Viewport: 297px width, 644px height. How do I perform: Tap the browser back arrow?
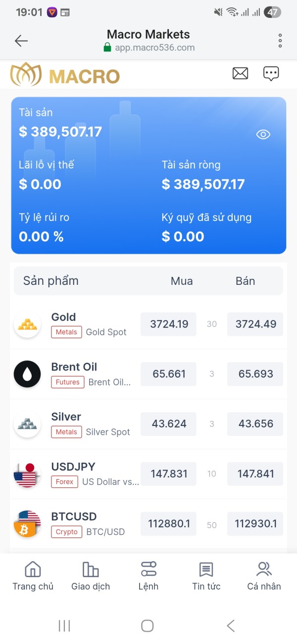tap(21, 41)
